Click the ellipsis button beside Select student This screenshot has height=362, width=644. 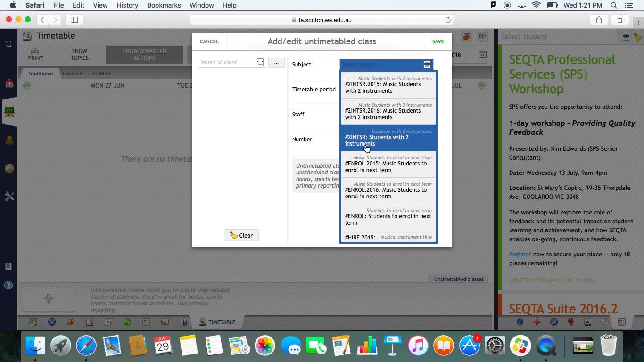click(276, 62)
